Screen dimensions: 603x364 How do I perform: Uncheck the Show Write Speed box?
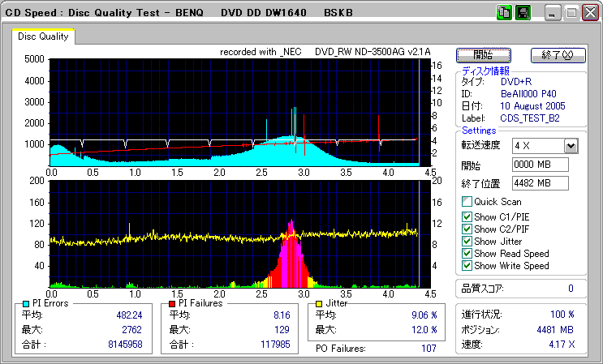[467, 265]
